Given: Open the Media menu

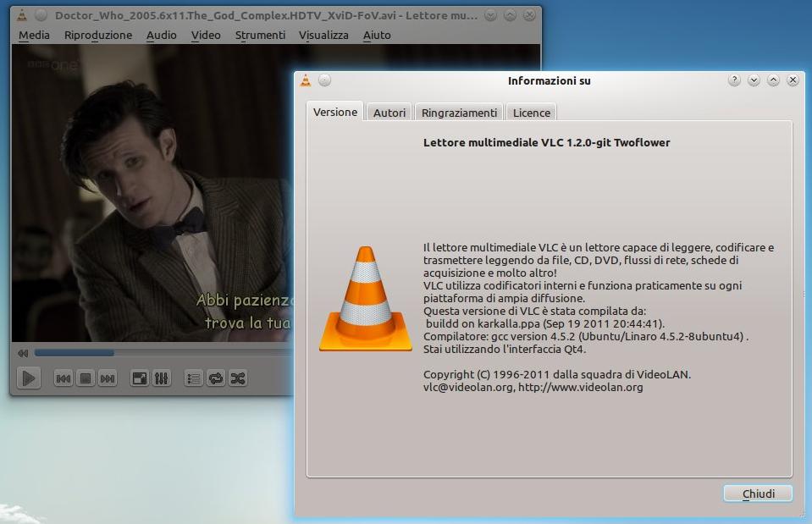Looking at the screenshot, I should point(34,36).
